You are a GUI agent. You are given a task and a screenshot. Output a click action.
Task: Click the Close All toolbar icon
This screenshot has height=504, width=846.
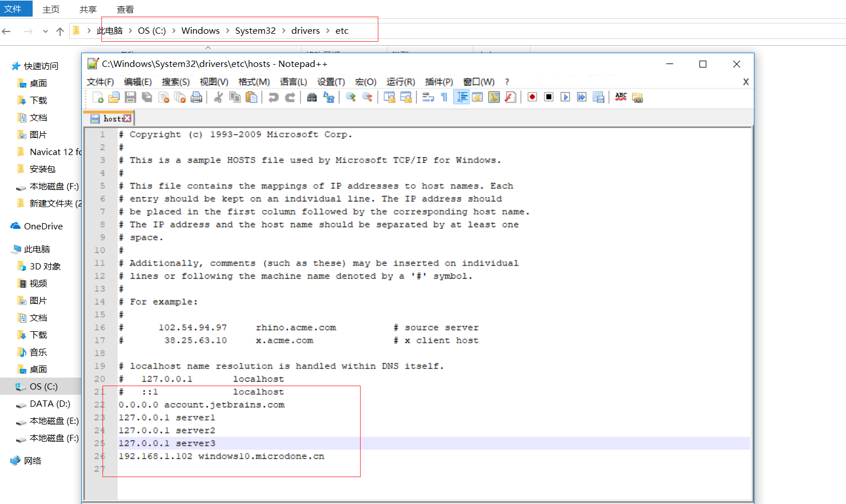click(x=180, y=97)
